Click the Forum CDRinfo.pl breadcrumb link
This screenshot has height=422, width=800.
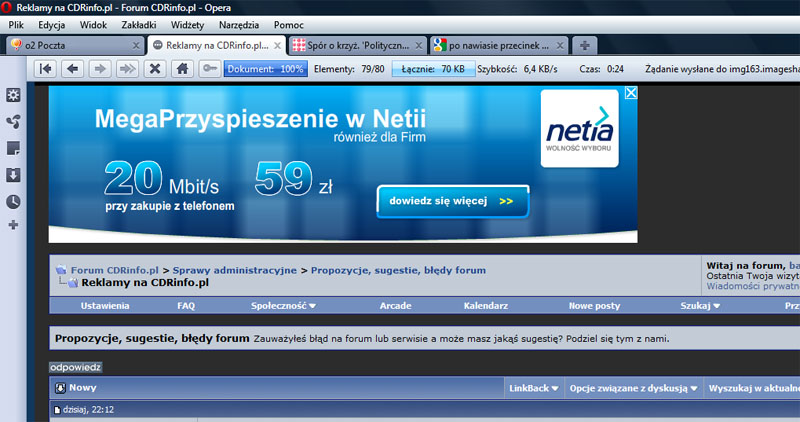tap(115, 270)
